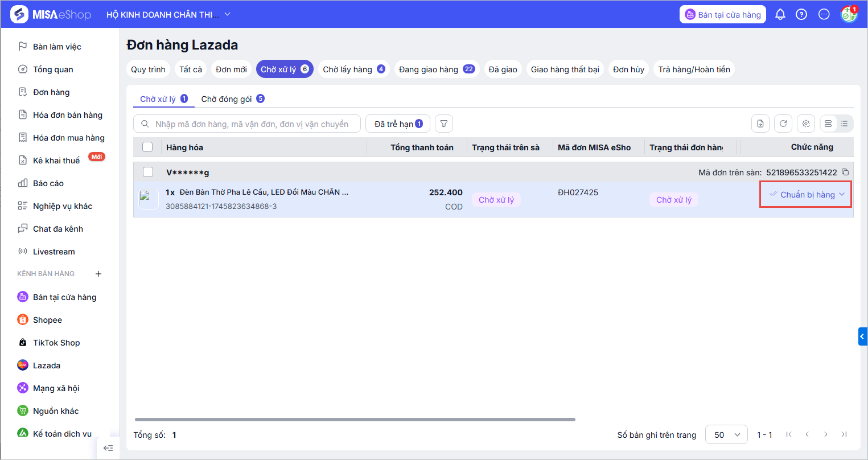Click the horizontal scrollbar under the table

[x=355, y=420]
